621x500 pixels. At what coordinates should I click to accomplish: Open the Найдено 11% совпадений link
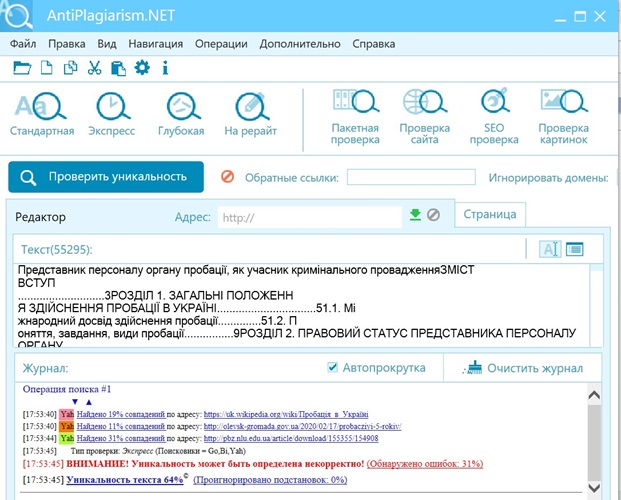tap(121, 426)
